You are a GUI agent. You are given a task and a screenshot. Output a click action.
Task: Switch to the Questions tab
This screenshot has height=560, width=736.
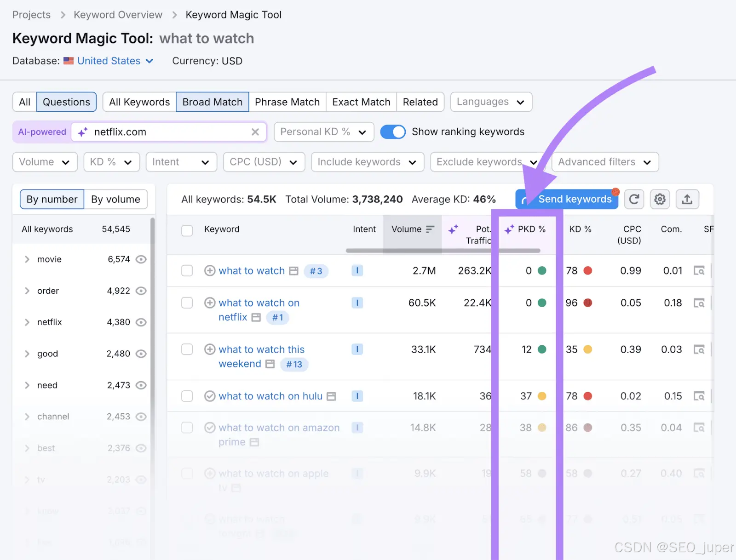tap(67, 102)
